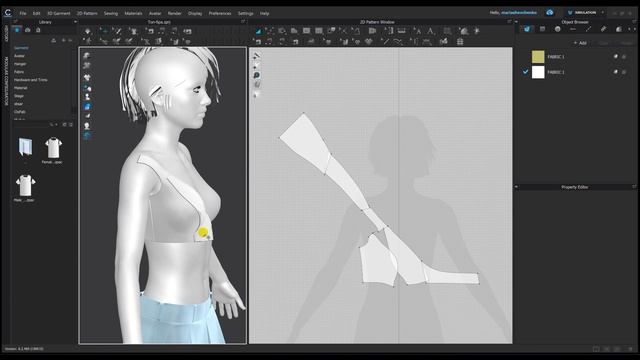Viewport: 640px width, 360px height.
Task: Open the Garment category in Library
Action: click(21, 48)
